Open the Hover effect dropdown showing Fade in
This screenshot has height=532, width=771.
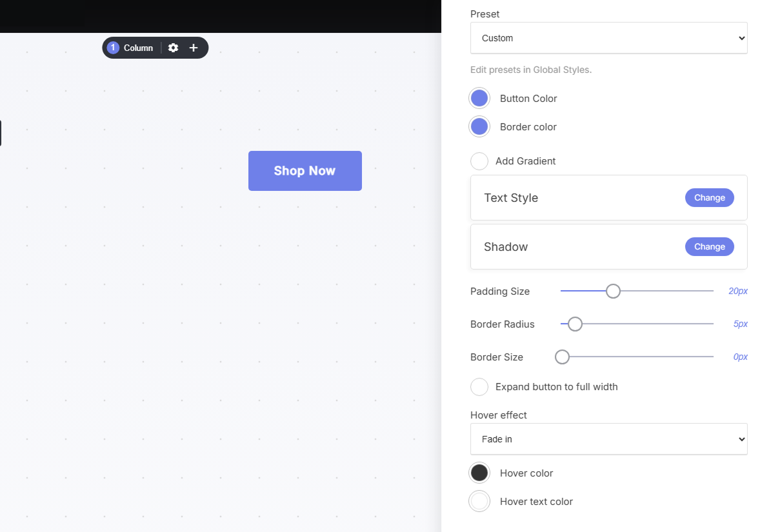pos(609,439)
